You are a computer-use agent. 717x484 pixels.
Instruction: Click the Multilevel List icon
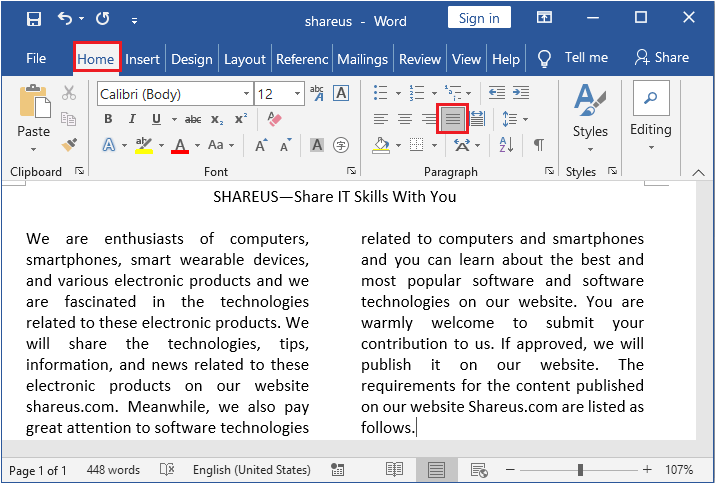tap(453, 93)
